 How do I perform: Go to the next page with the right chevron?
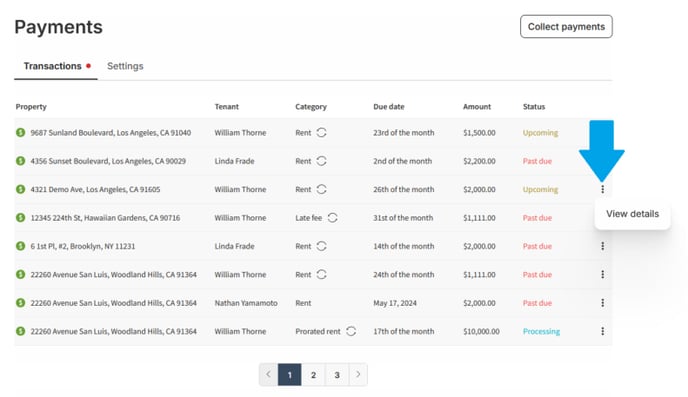[358, 375]
